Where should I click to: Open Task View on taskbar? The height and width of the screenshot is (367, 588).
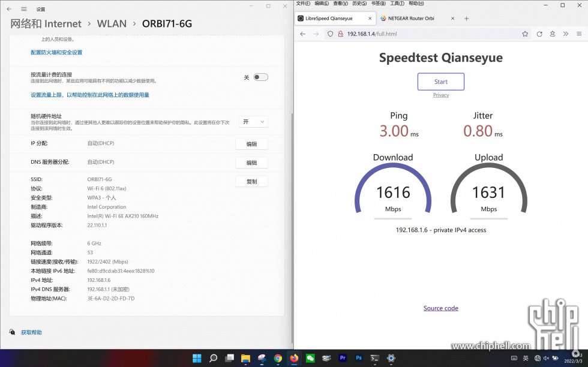[229, 358]
